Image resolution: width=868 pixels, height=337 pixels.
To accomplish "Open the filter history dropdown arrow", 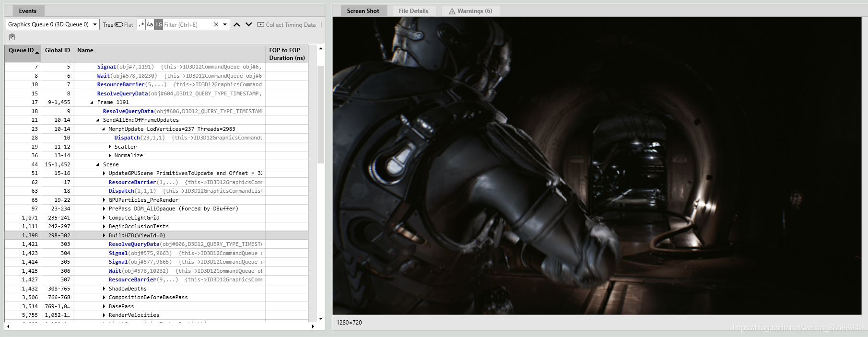I will (x=225, y=24).
